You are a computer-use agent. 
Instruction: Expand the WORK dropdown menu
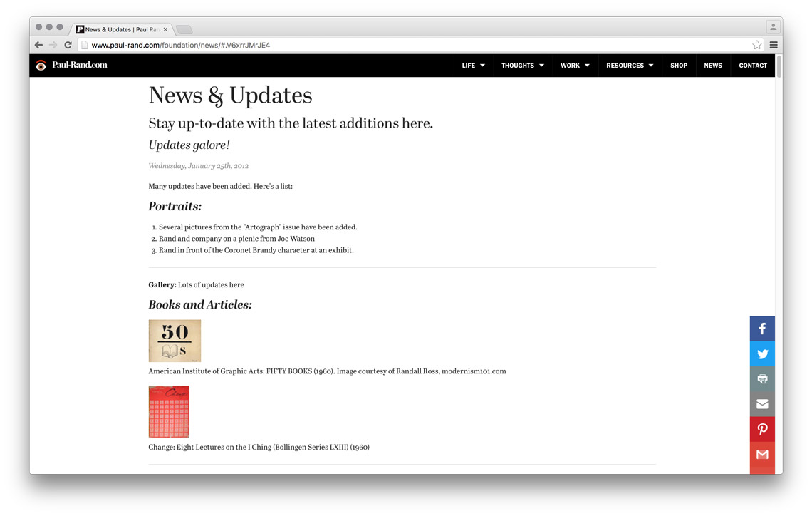click(575, 66)
